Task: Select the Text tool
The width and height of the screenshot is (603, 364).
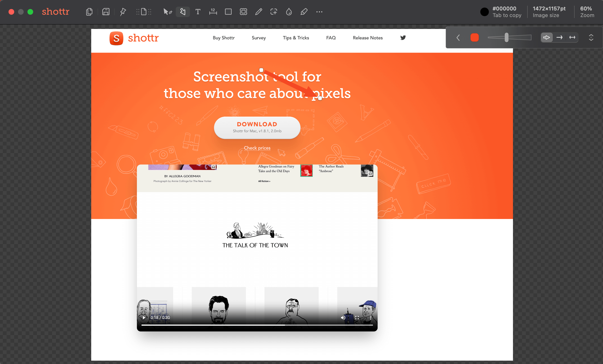Action: click(x=198, y=12)
